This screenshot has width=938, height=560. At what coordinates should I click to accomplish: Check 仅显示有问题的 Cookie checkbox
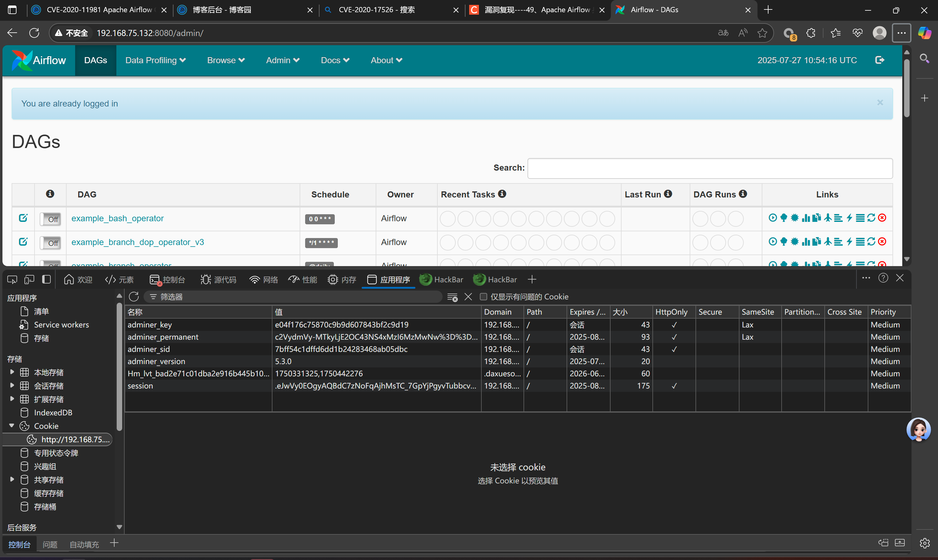click(483, 297)
